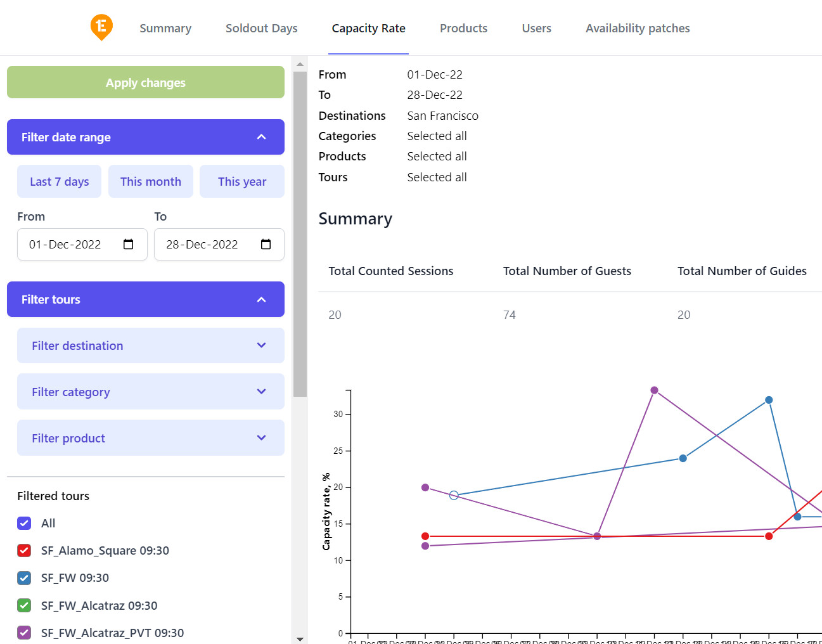Toggle the purple SF_FW_Alcatraz_PVT 09:30 checkbox
The height and width of the screenshot is (644, 822).
pyautogui.click(x=24, y=633)
